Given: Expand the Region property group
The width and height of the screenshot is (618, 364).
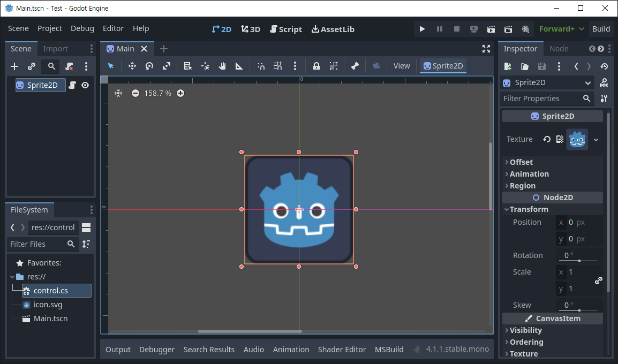Looking at the screenshot, I should [553, 186].
